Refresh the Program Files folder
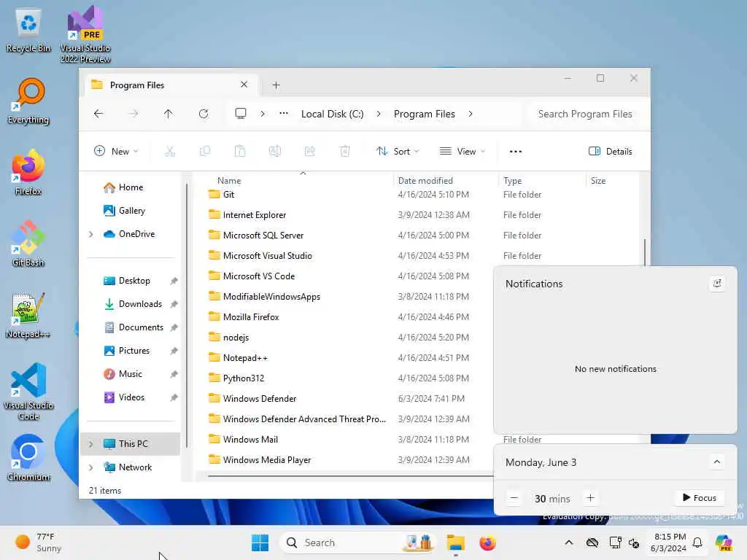Viewport: 747px width, 560px height. [x=204, y=114]
